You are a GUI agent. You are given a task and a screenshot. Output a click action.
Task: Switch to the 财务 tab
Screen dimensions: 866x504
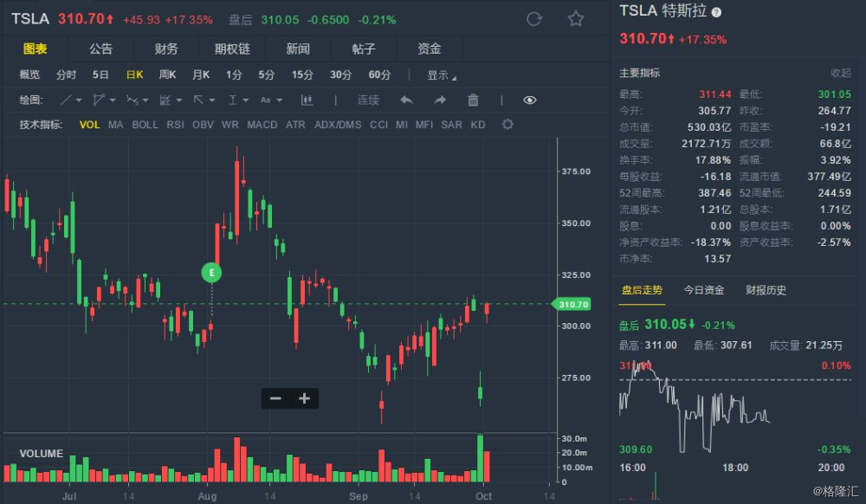tap(166, 48)
